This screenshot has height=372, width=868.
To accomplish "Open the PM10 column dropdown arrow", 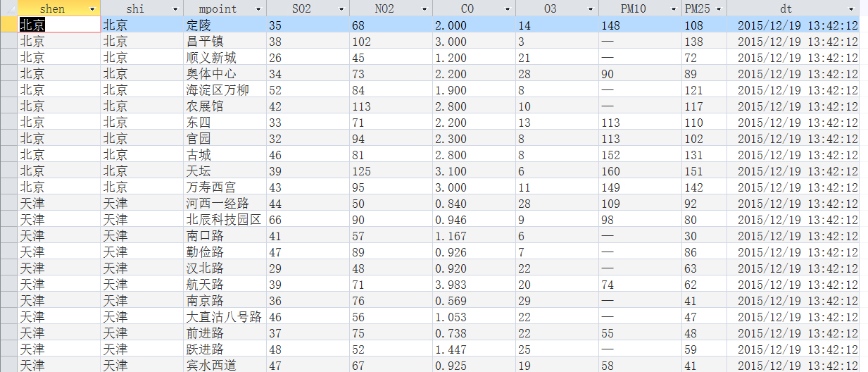I will click(674, 9).
